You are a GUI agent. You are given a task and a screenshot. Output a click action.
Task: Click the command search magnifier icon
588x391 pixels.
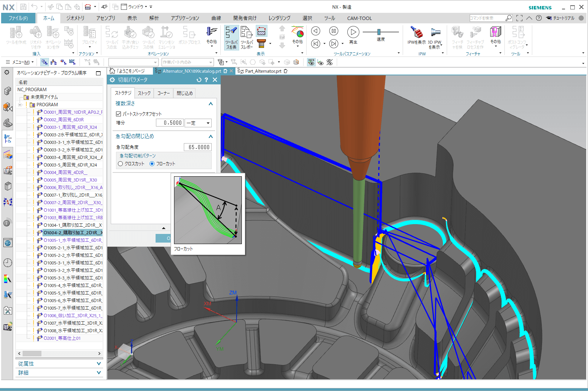point(509,18)
